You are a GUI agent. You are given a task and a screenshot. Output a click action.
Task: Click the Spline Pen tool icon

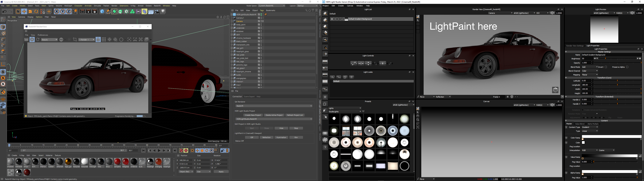pos(108,12)
